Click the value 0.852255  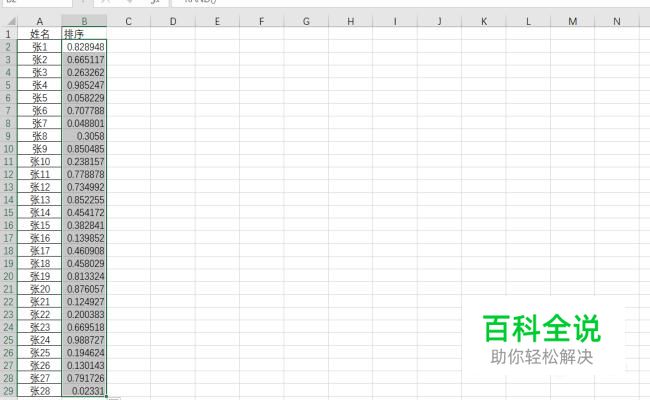click(84, 200)
